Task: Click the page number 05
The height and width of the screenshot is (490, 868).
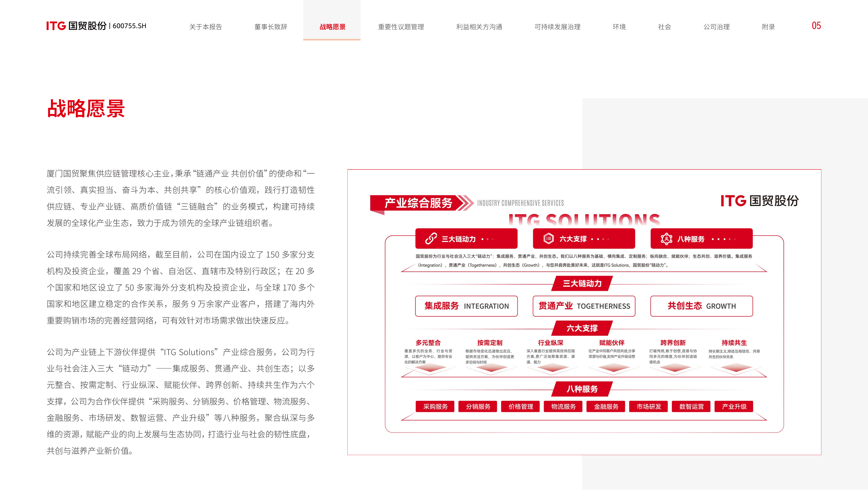Action: pyautogui.click(x=816, y=26)
